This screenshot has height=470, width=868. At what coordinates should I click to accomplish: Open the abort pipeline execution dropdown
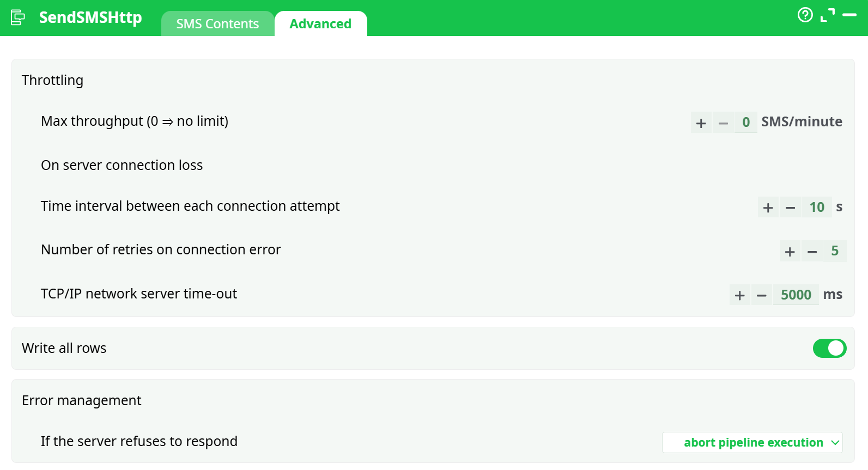pyautogui.click(x=752, y=443)
